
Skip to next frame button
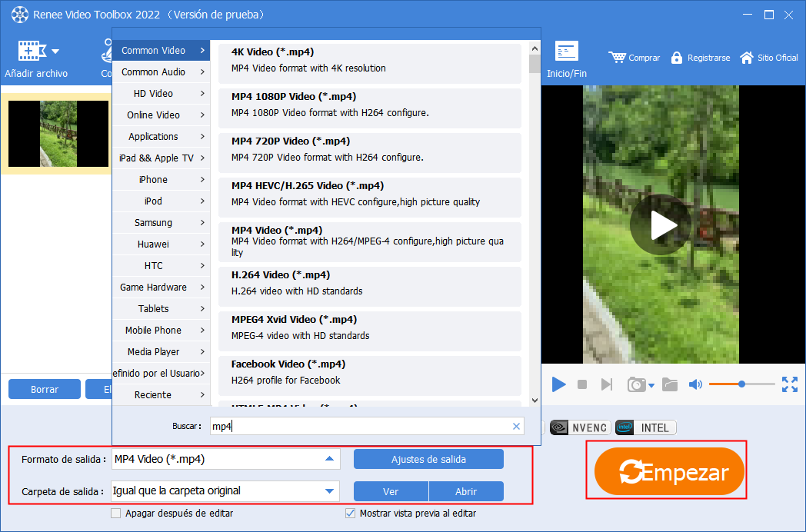point(607,384)
